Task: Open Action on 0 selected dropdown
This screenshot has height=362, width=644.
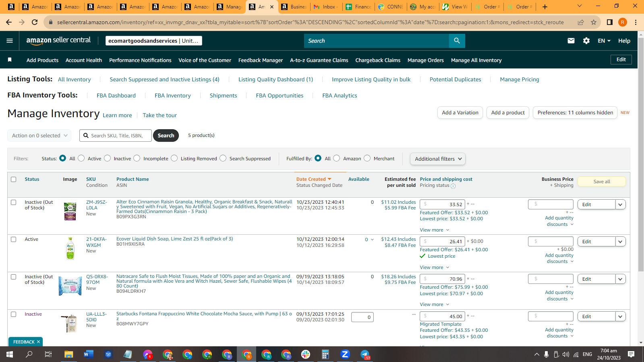Action: [39, 136]
